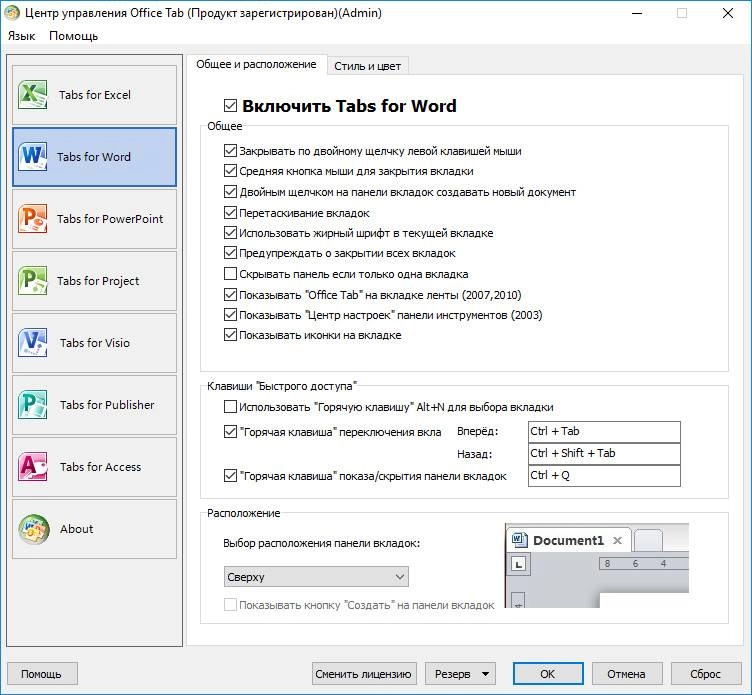Click the About globe icon
Image resolution: width=752 pixels, height=695 pixels.
coord(34,529)
